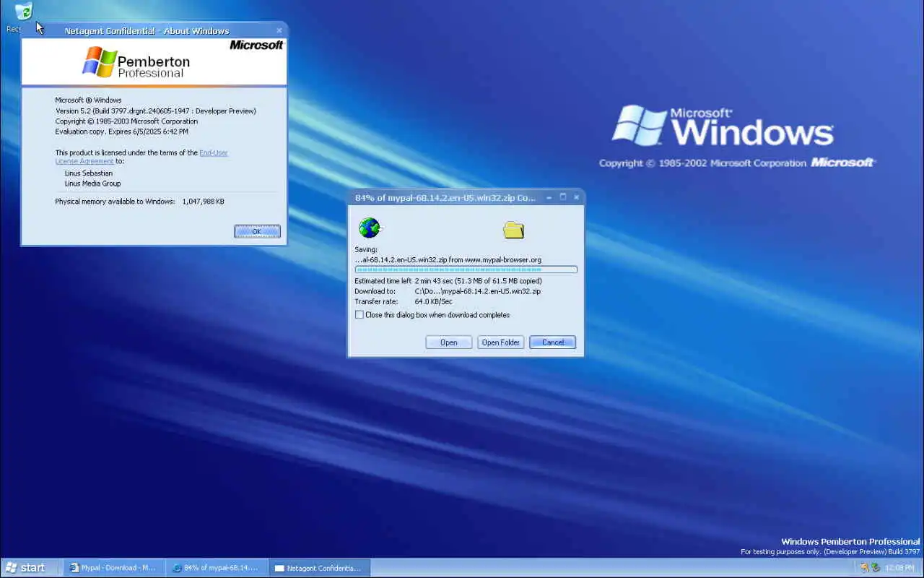Image resolution: width=924 pixels, height=578 pixels.
Task: Maximize the mypal download dialog
Action: click(x=563, y=197)
